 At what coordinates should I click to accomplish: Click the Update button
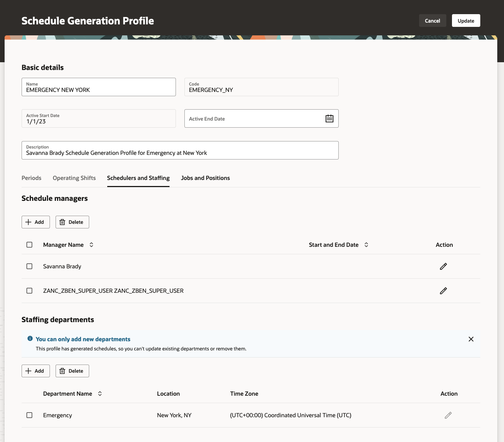(x=466, y=21)
